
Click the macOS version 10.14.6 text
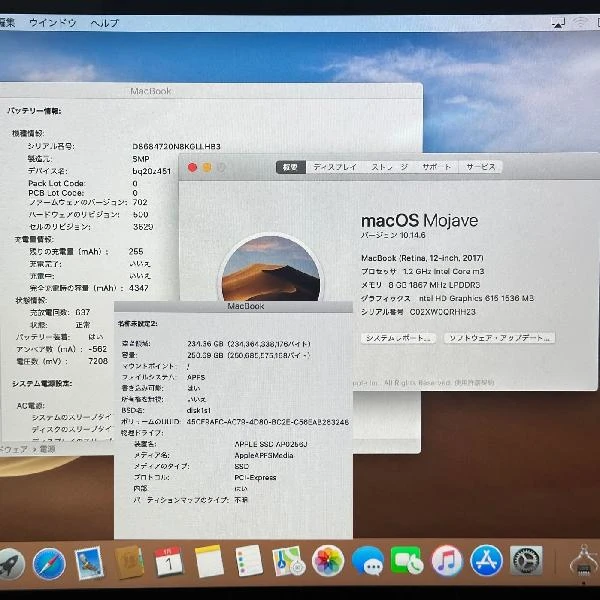(393, 235)
